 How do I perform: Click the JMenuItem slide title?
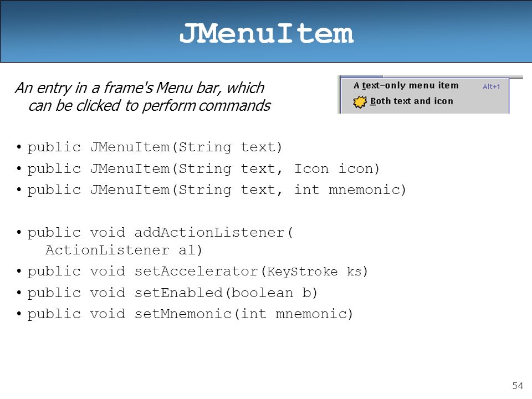pyautogui.click(x=267, y=33)
